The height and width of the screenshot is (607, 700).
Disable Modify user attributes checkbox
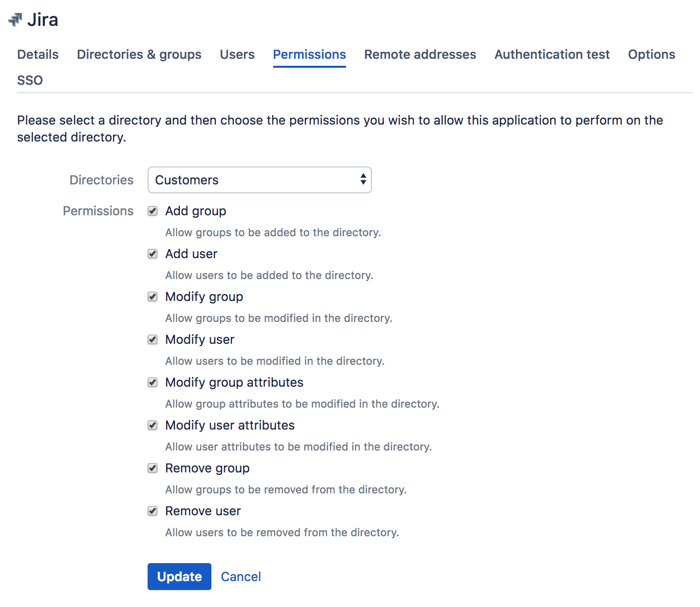(x=153, y=426)
